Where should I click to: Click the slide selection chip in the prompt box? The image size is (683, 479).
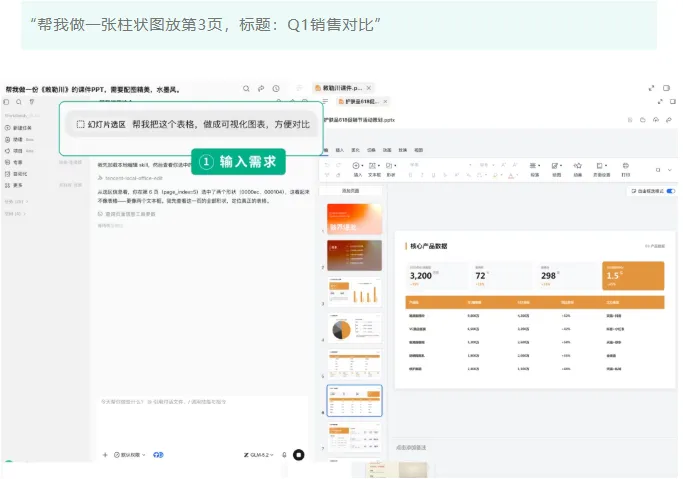click(101, 125)
